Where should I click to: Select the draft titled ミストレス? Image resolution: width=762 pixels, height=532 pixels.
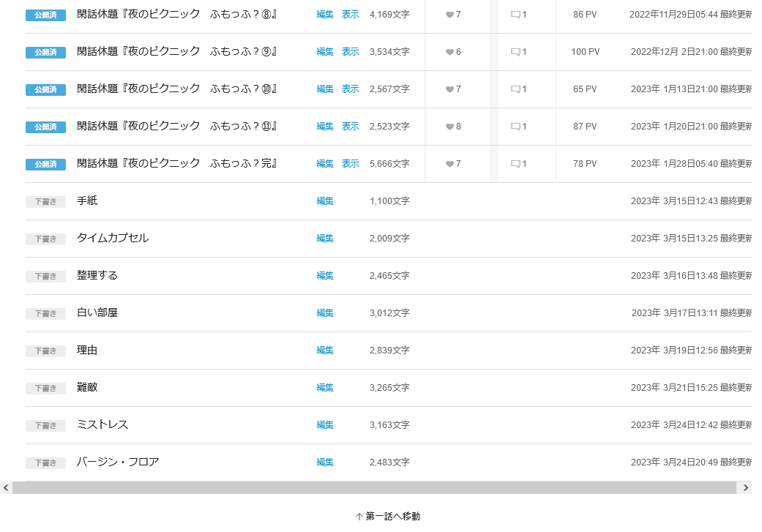click(102, 425)
